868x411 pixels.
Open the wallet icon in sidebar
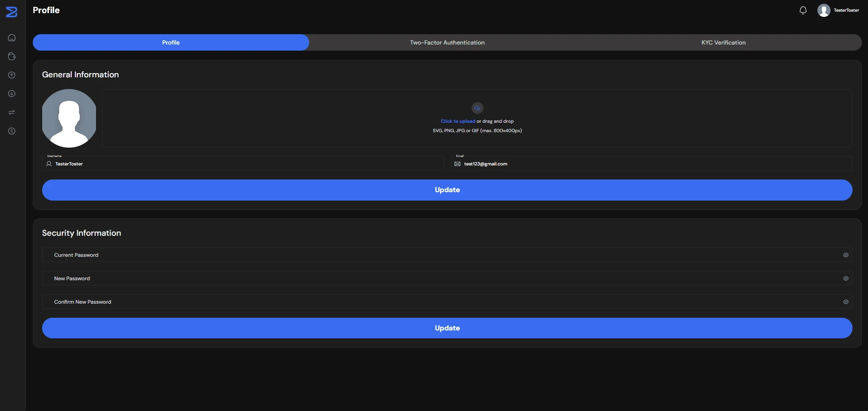pos(12,56)
